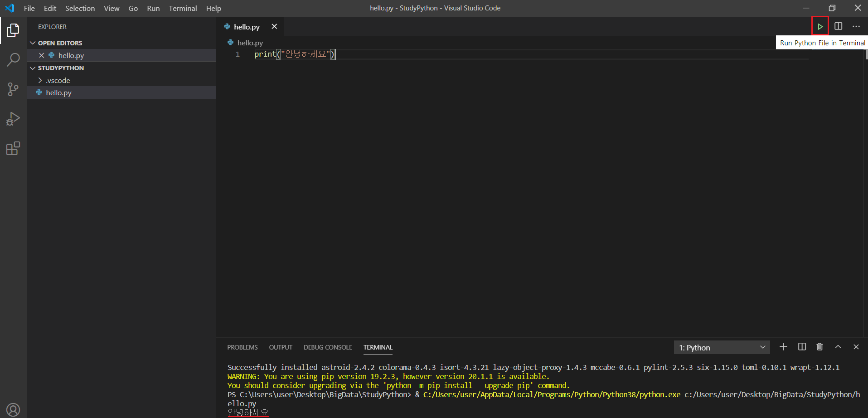Image resolution: width=868 pixels, height=418 pixels.
Task: Click the breadcrumb Python file icon
Action: click(x=231, y=42)
